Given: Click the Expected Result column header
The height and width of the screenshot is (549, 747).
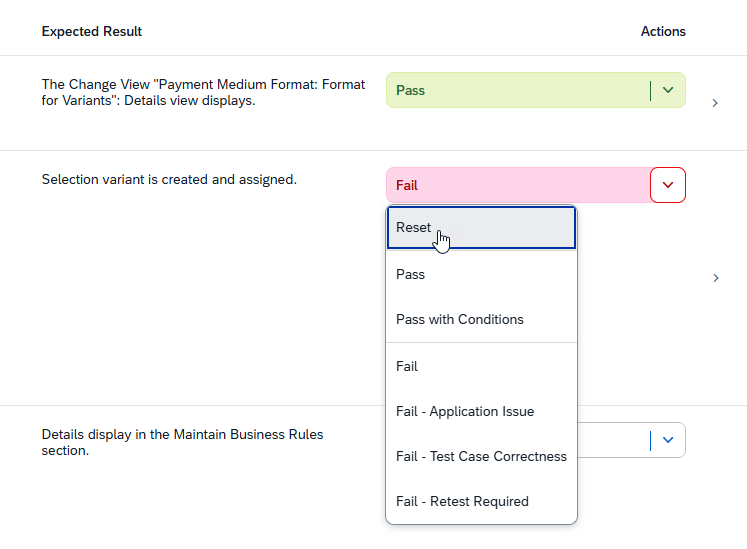Looking at the screenshot, I should click(92, 32).
